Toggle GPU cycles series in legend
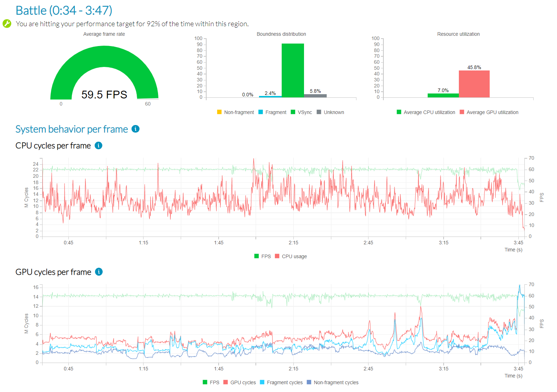 (x=240, y=382)
